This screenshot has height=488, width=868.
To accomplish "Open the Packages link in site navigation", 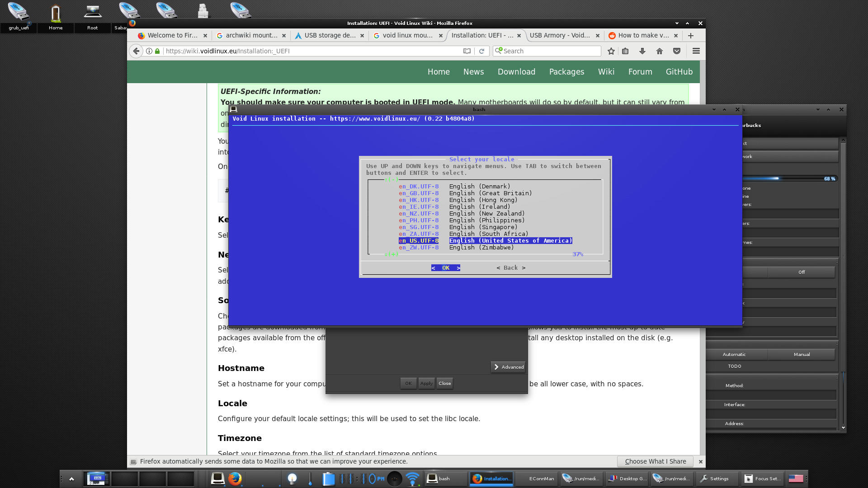I will pos(566,72).
